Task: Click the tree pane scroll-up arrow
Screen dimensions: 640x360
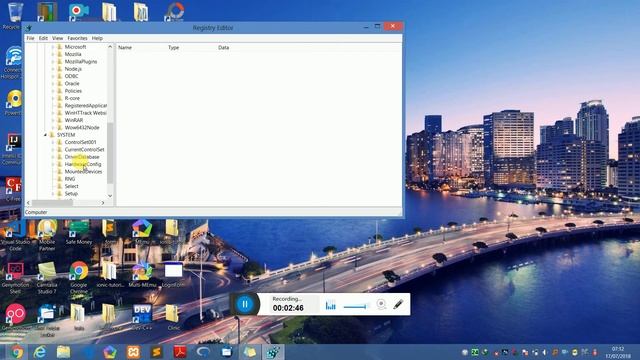Action: pos(110,47)
